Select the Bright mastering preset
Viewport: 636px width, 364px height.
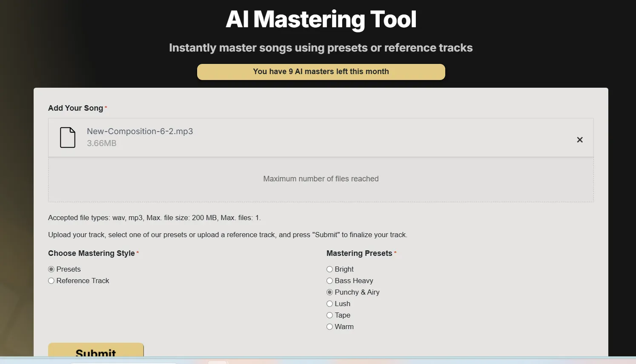[x=329, y=269]
